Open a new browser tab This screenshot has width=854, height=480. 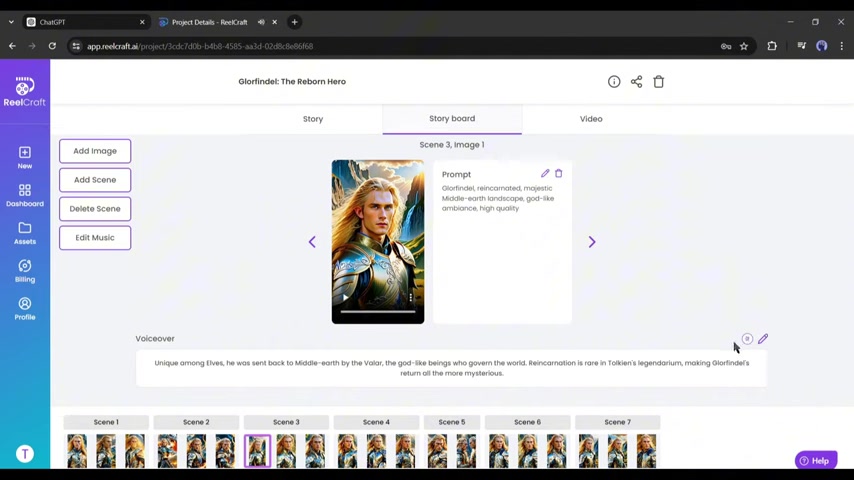coord(295,22)
